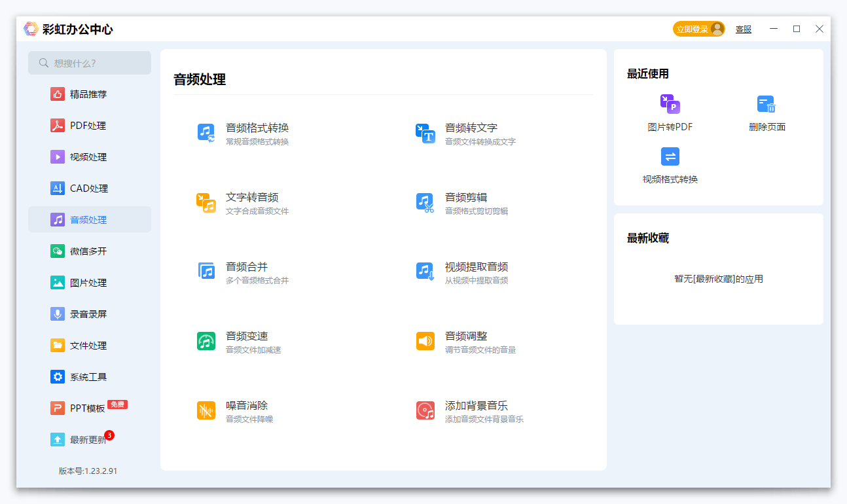Launch 音频剪辑 tool title

tap(466, 197)
